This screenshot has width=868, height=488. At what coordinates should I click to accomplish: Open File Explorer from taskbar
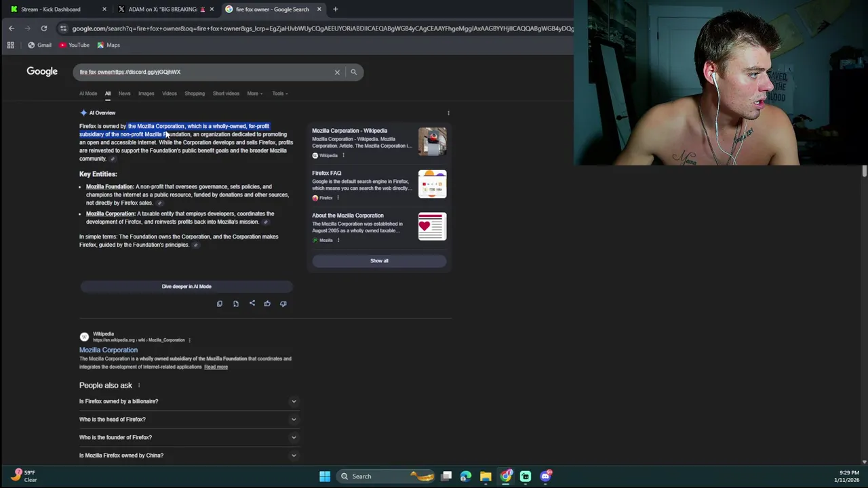[x=486, y=476]
